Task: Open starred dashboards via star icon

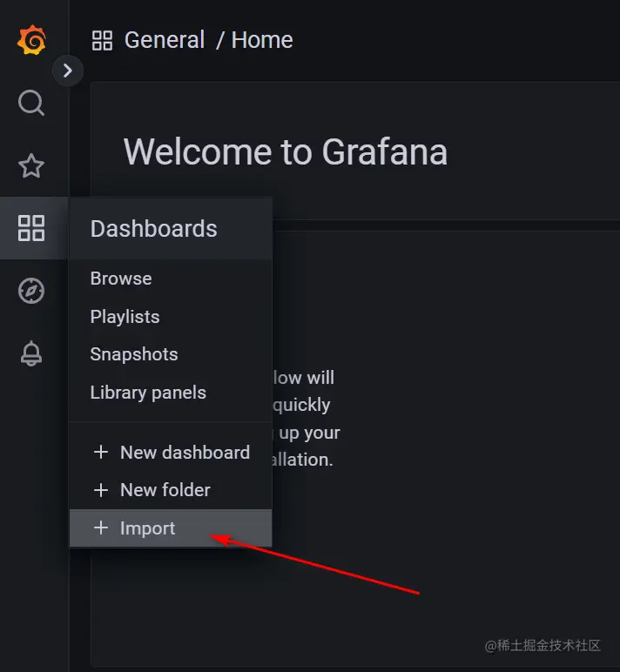Action: coord(31,166)
